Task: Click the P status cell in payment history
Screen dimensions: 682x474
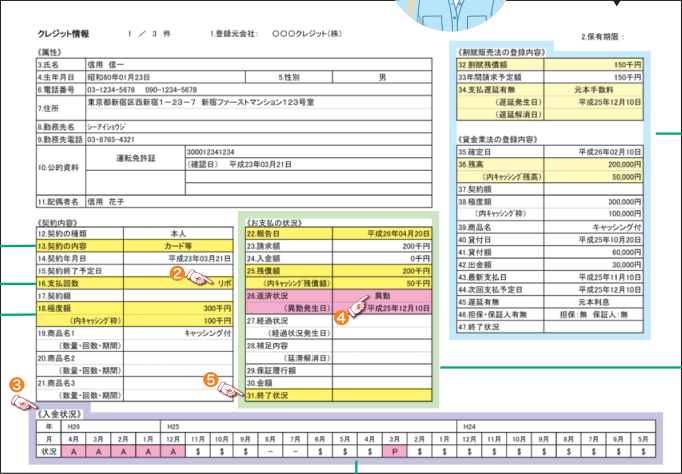Action: click(396, 452)
